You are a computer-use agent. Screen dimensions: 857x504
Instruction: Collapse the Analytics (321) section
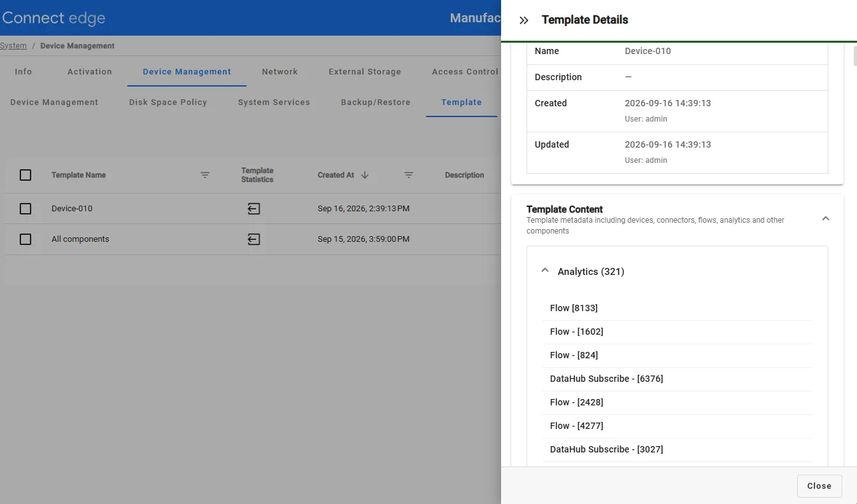pos(545,270)
